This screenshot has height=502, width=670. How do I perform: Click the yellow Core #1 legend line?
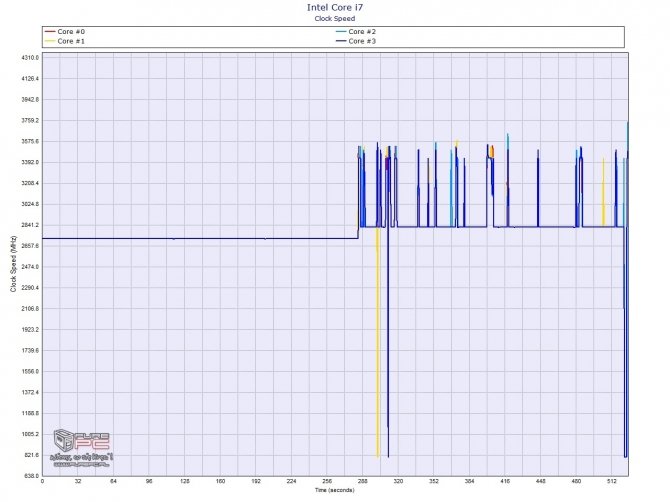(x=50, y=41)
